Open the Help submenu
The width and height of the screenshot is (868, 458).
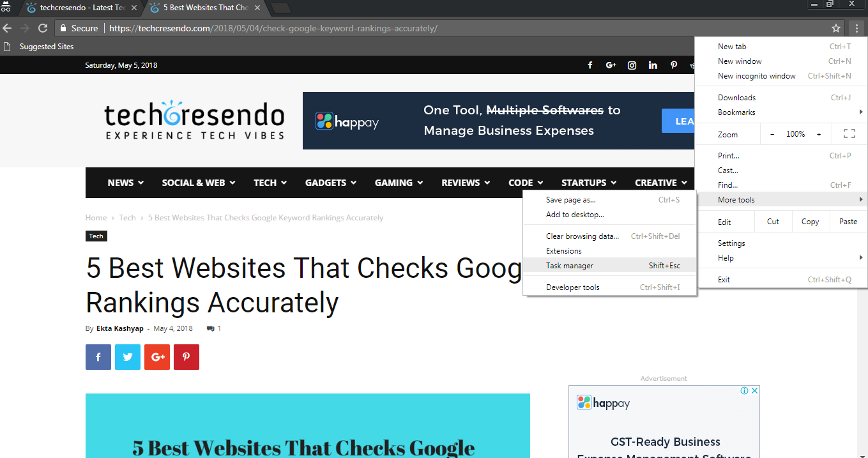coord(781,258)
